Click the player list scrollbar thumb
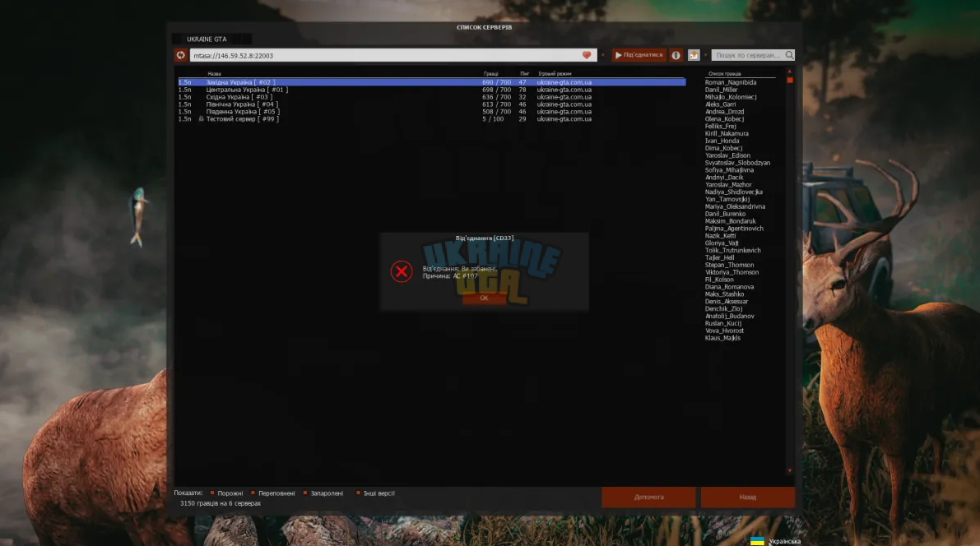Image resolution: width=980 pixels, height=546 pixels. coord(790,80)
